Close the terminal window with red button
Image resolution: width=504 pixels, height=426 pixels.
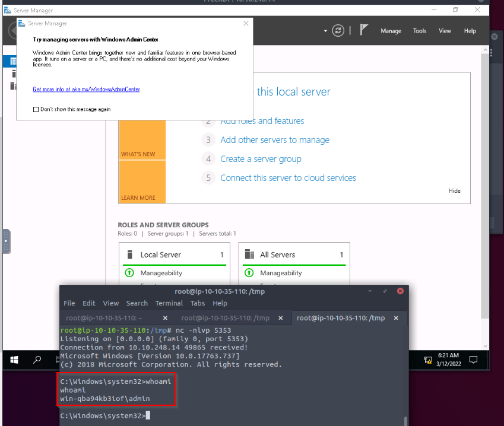click(400, 291)
